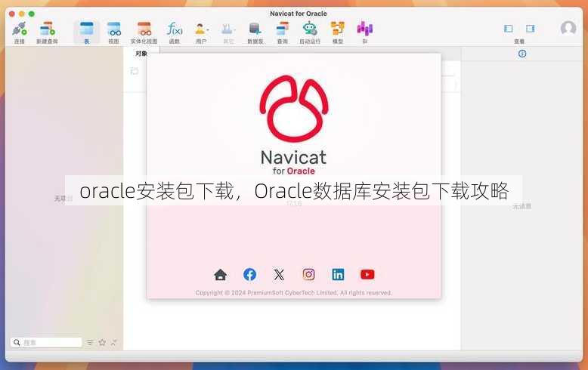Toggle the right sidebar pane view
The height and width of the screenshot is (370, 588).
(531, 29)
